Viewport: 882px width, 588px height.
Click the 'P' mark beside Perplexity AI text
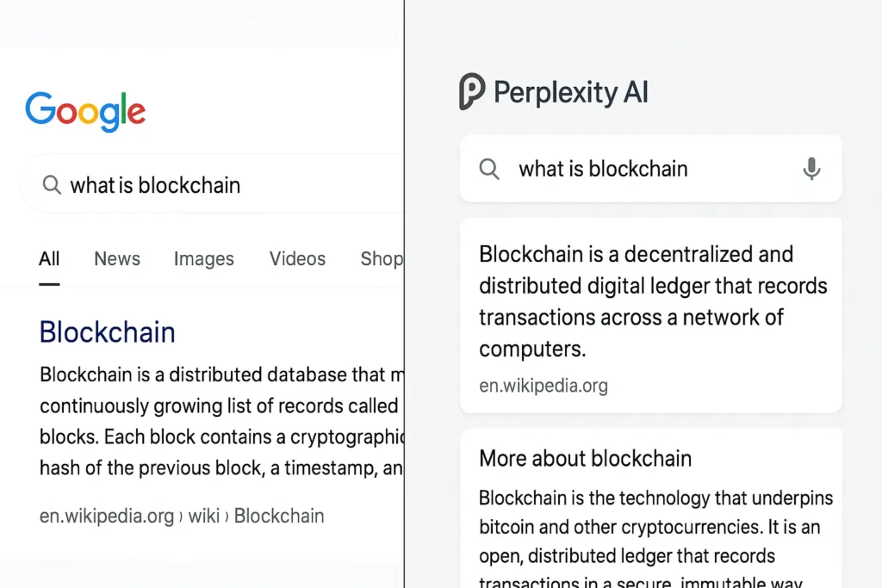coord(469,92)
